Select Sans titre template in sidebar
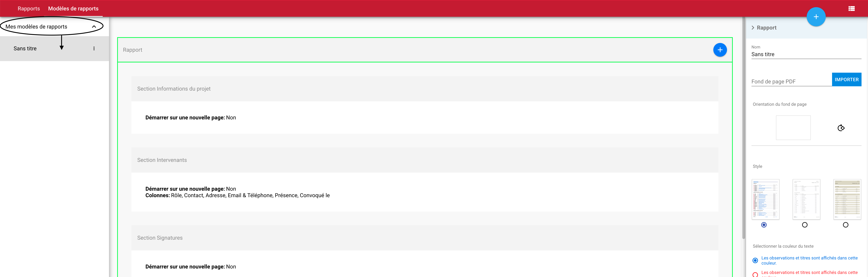The width and height of the screenshot is (868, 277). click(25, 49)
